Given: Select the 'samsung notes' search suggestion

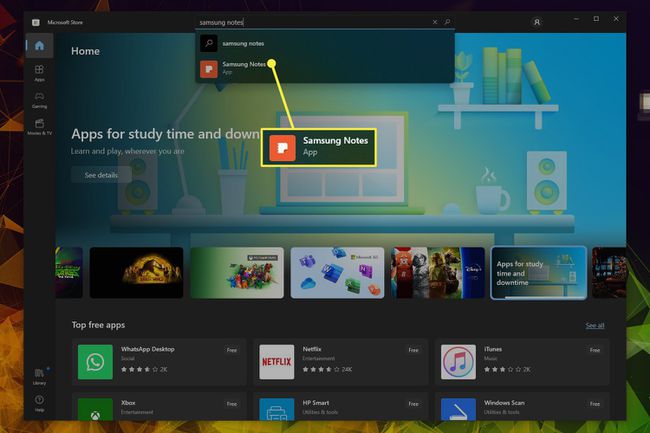Looking at the screenshot, I should [x=325, y=44].
